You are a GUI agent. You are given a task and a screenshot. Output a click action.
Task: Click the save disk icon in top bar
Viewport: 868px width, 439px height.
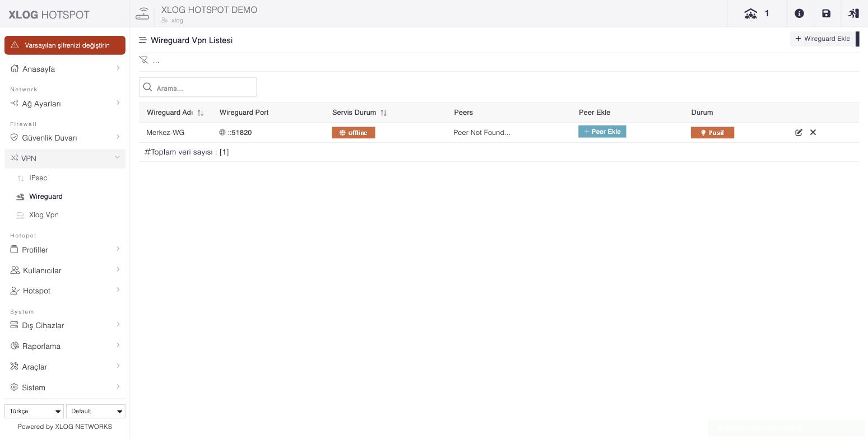826,13
